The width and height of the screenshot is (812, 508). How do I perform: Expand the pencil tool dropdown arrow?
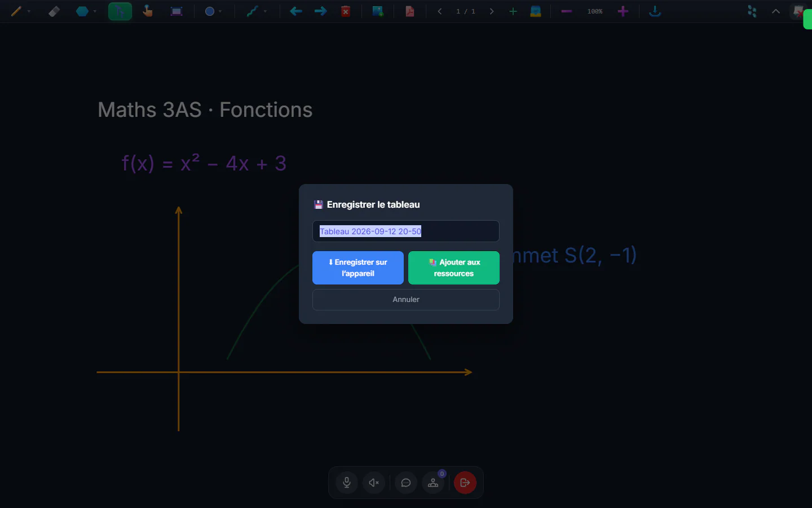coord(29,11)
